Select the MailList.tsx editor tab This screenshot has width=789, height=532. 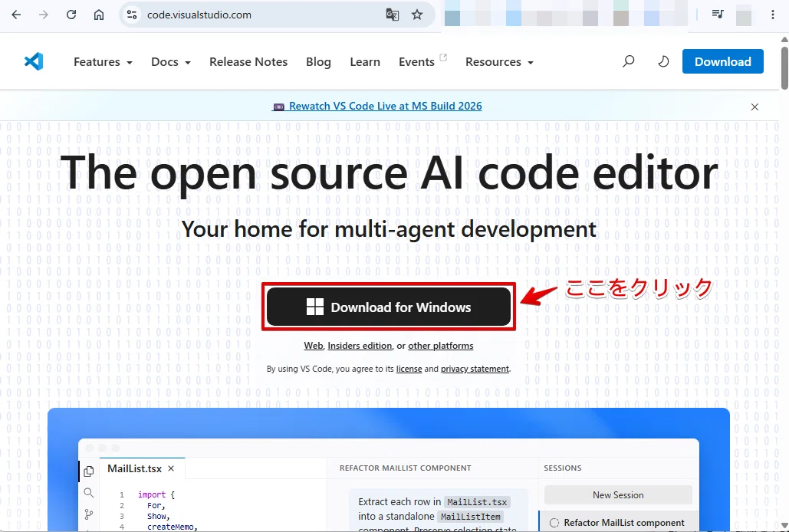142,468
